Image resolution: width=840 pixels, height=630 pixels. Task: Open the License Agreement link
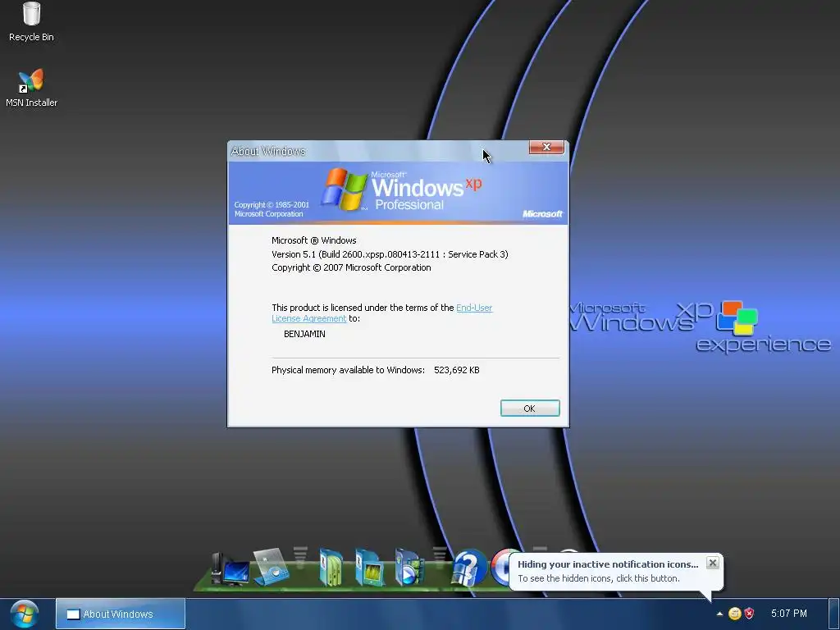pos(309,318)
